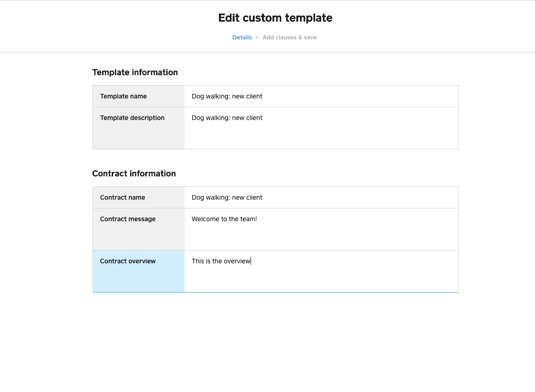Click 'Dog walking: new client' in Template description
Screen dimensions: 535x392
[x=227, y=118]
